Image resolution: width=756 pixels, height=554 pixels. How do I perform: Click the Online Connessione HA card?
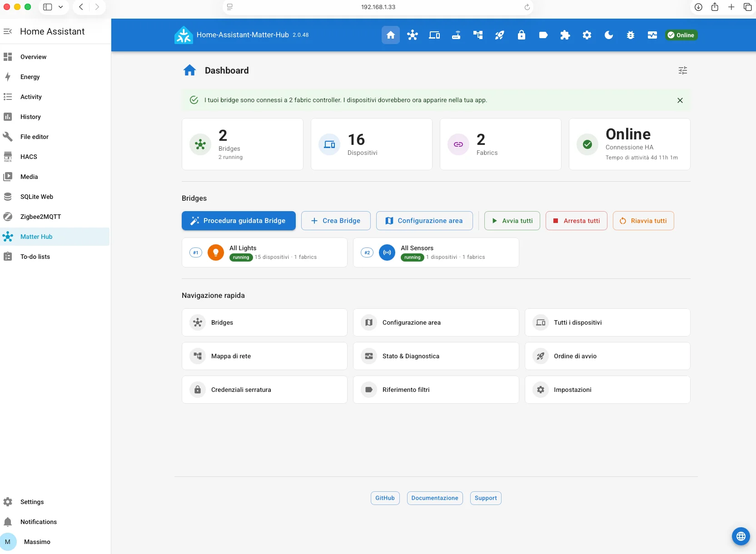(630, 144)
